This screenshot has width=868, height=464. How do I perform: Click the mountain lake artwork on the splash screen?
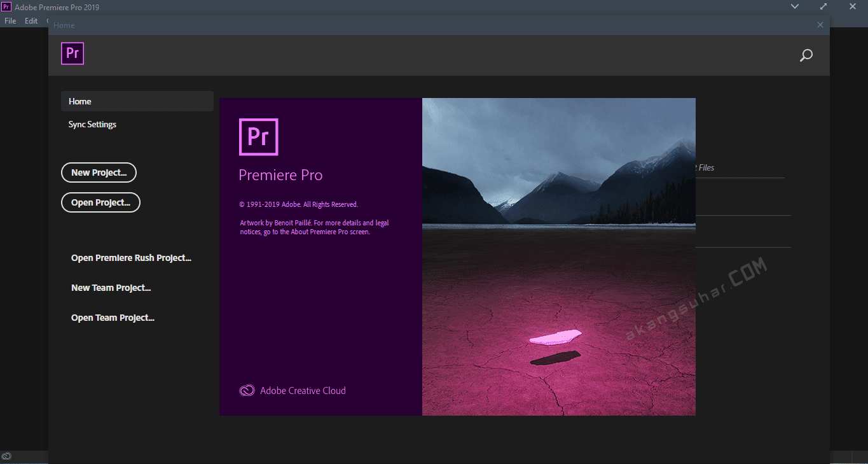click(x=559, y=257)
